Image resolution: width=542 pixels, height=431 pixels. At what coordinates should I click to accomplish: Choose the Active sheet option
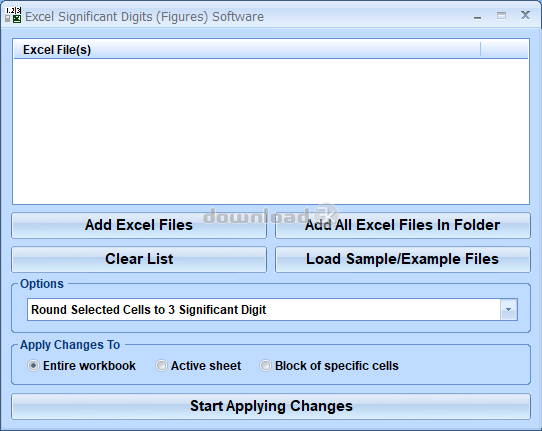click(x=161, y=365)
